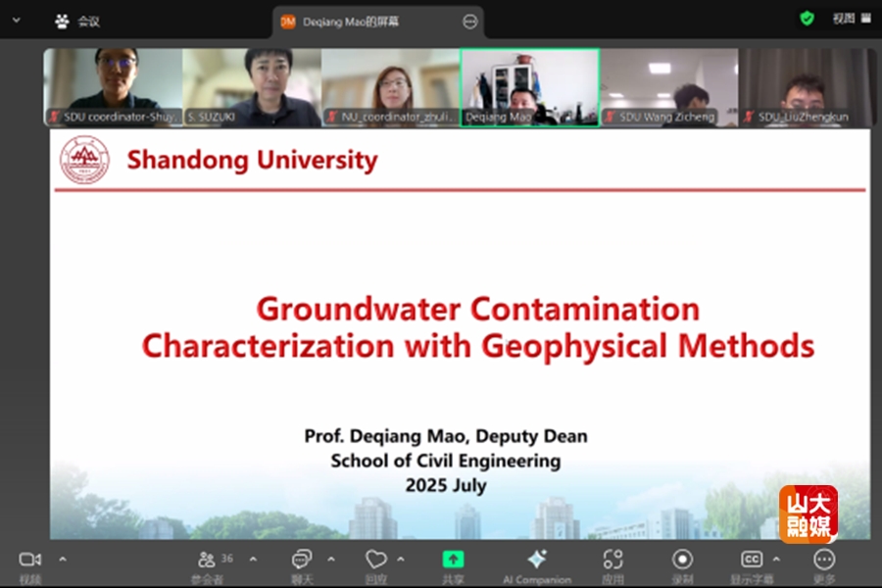Open the reactions heart icon
Viewport: 882px width, 588px height.
pyautogui.click(x=375, y=560)
